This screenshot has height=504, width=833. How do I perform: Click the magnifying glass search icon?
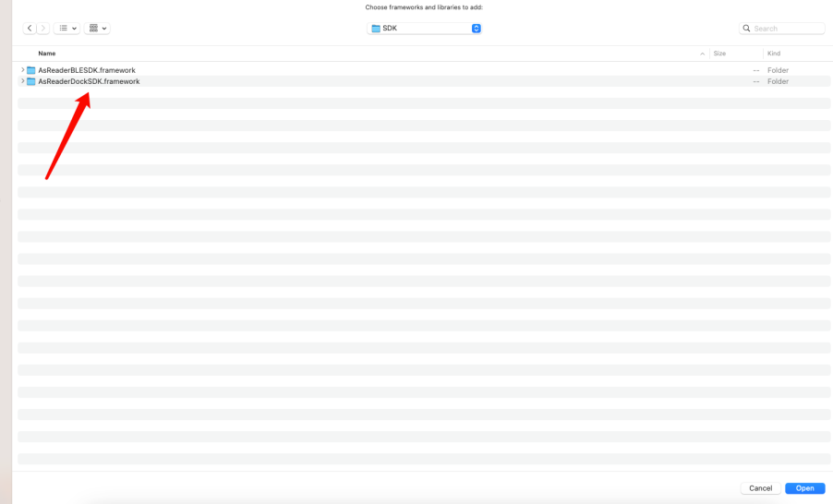[x=747, y=29]
